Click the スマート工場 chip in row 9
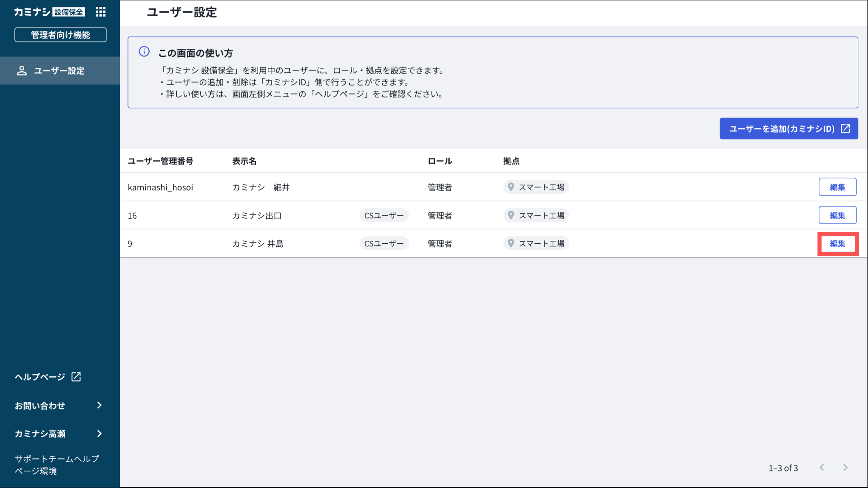Image resolution: width=868 pixels, height=488 pixels. (536, 243)
